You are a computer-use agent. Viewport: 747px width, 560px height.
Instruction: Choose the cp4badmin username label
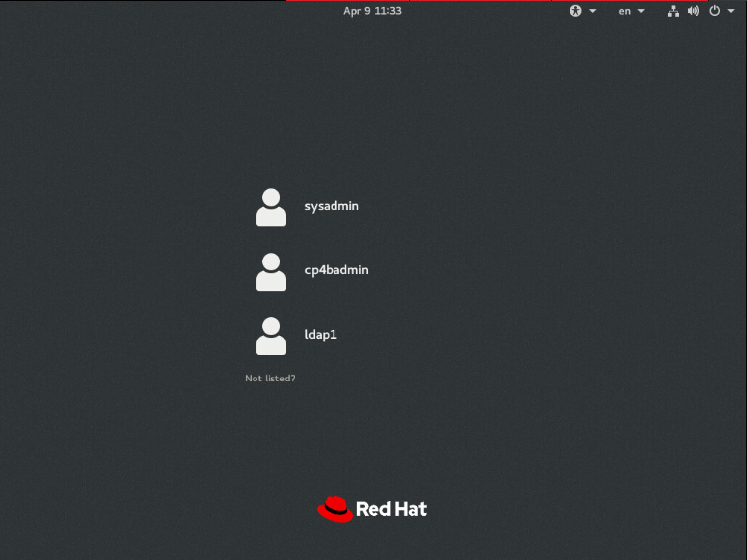point(336,270)
